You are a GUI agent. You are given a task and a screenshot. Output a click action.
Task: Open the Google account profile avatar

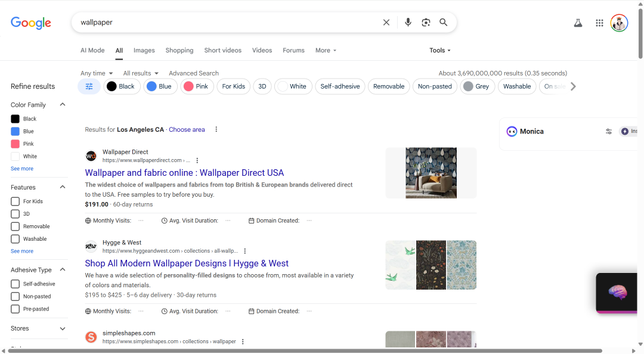[x=619, y=23]
